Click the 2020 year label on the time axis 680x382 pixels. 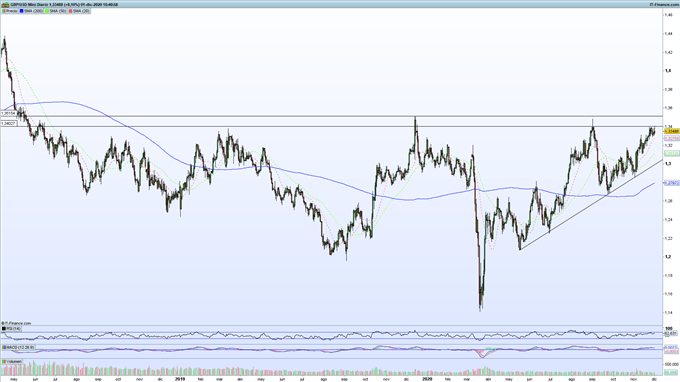point(427,379)
